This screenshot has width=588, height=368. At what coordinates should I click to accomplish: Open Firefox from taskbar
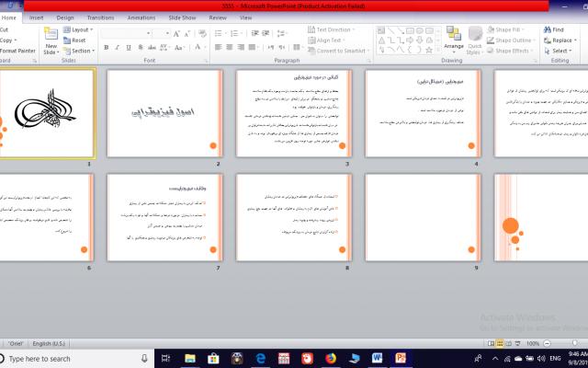click(331, 359)
